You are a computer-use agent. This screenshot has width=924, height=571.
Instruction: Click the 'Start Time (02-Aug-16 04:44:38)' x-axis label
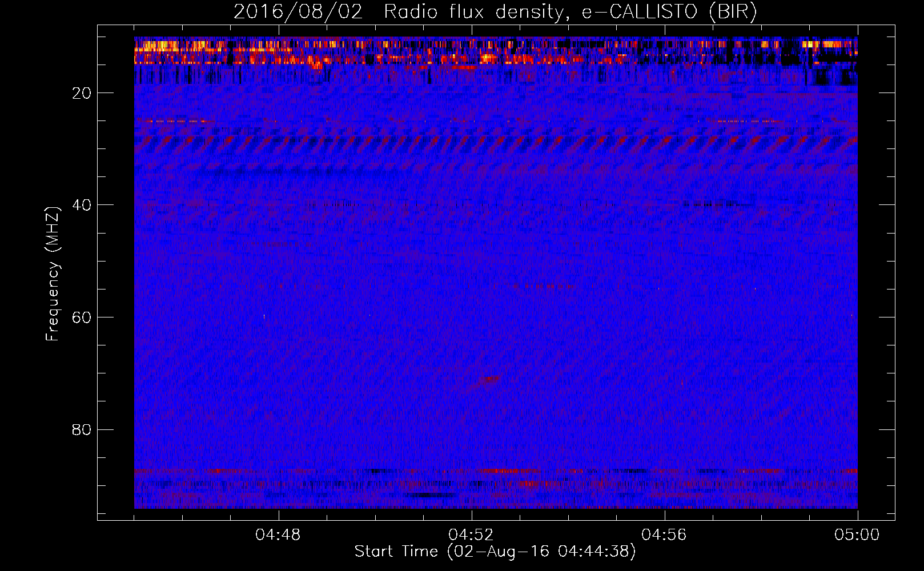point(495,552)
